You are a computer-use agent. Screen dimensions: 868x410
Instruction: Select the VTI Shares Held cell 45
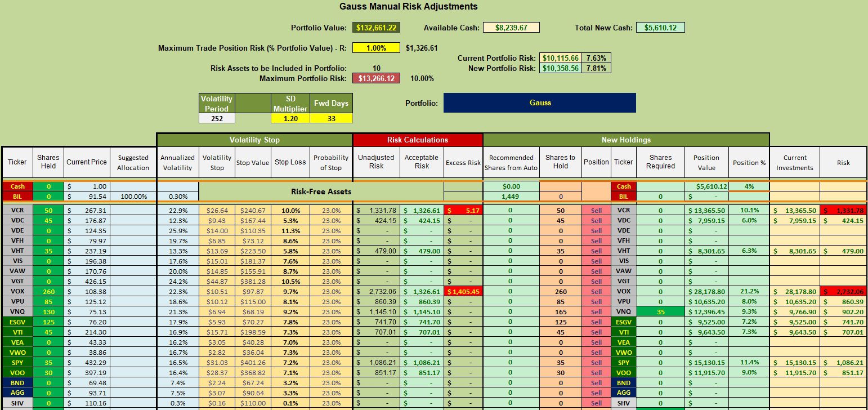coord(48,332)
